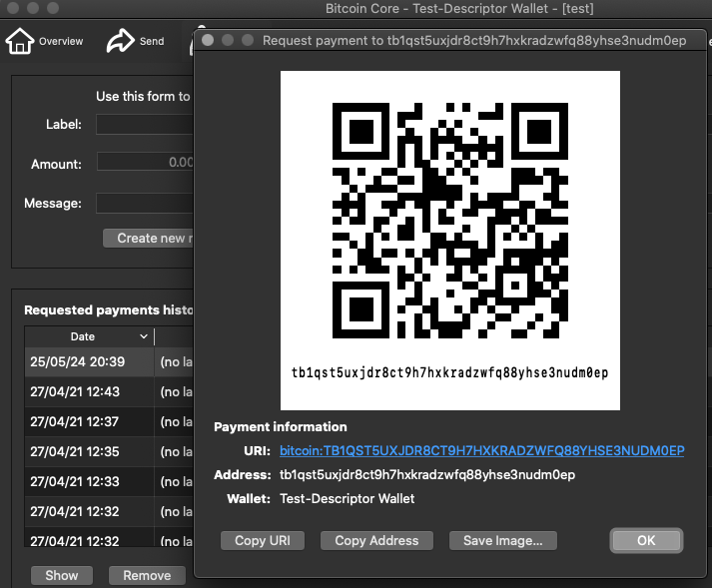This screenshot has height=588, width=712.
Task: Select the 27/04/21 12:35 request row
Action: tap(109, 452)
